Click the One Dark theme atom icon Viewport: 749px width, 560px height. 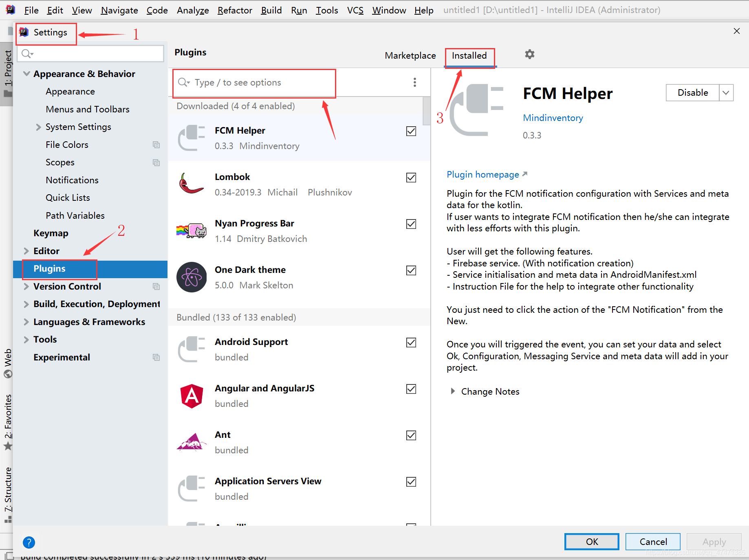click(x=192, y=277)
